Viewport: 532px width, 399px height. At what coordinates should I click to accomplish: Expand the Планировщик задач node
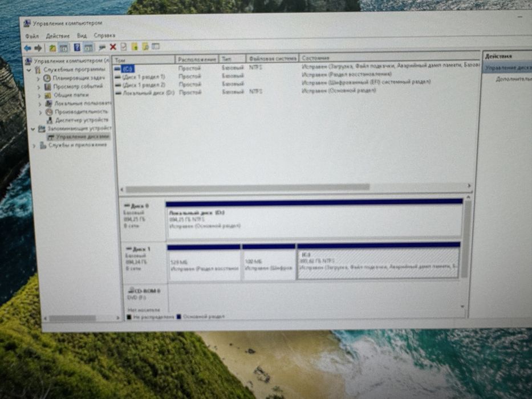click(x=38, y=79)
